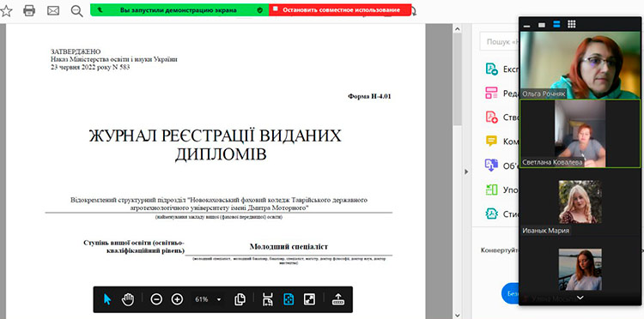Switch to full screen mode icon
644x319 pixels.
click(309, 299)
